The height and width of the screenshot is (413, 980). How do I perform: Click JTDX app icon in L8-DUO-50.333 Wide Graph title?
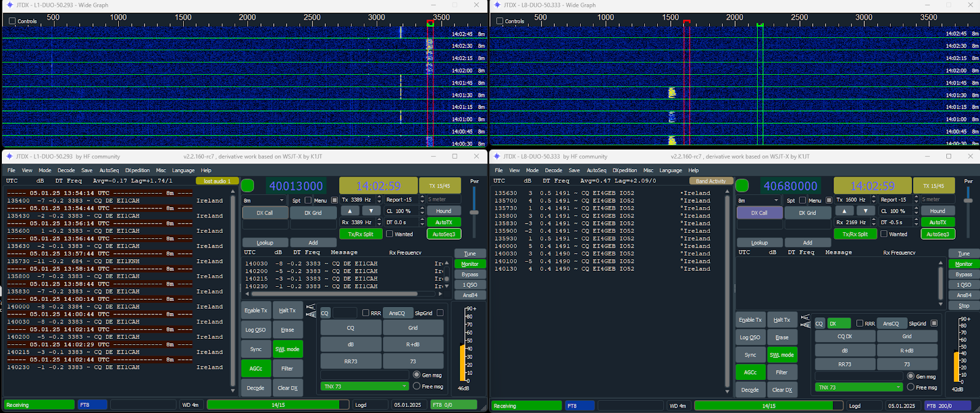[497, 5]
